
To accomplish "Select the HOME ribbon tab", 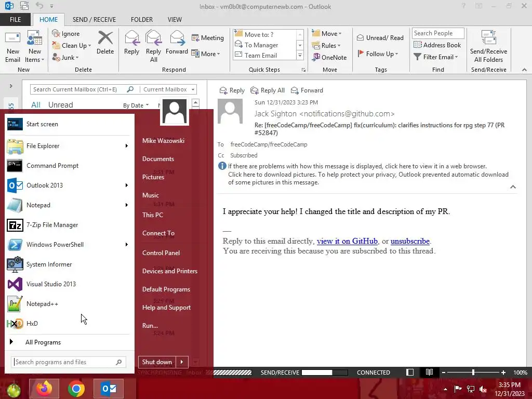I will click(x=48, y=20).
